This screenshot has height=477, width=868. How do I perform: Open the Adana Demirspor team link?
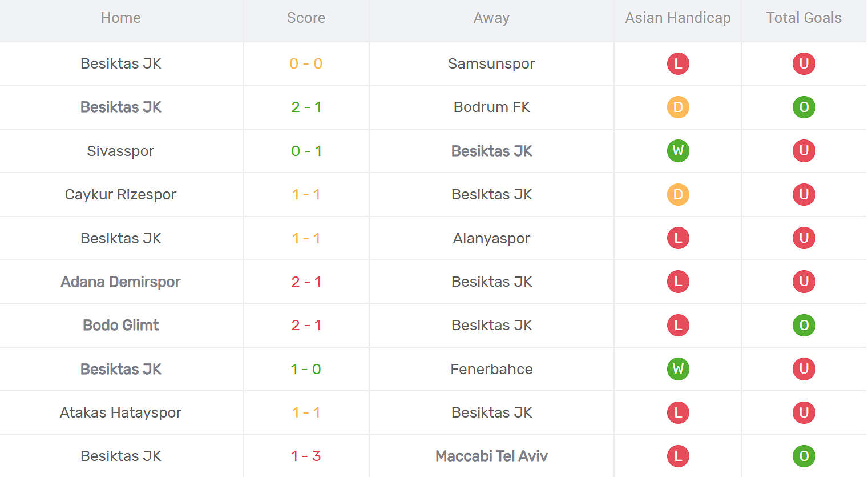[x=120, y=282]
